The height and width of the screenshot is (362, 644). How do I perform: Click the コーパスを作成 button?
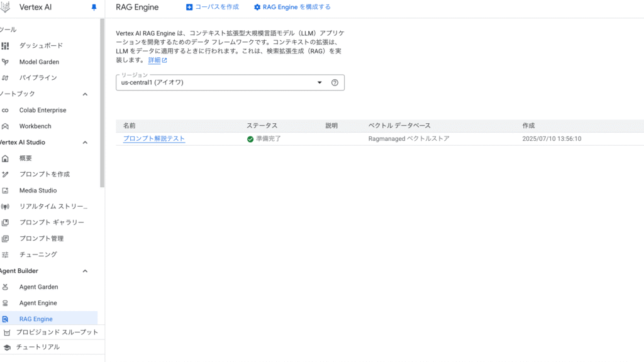tap(213, 7)
